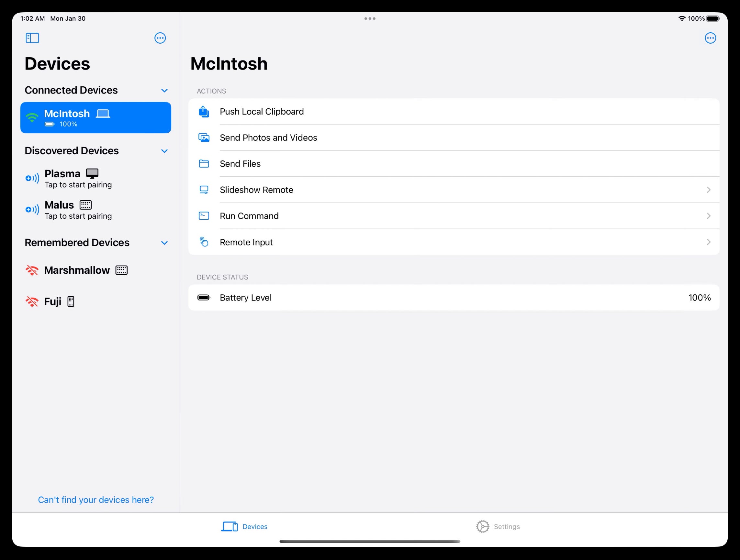Click the Send Files folder icon
Viewport: 740px width, 560px height.
tap(204, 163)
